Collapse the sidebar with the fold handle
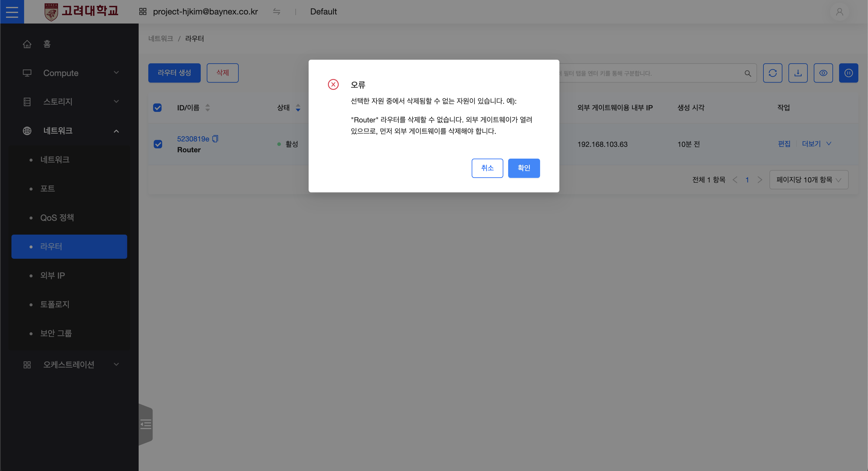Screen dimensions: 868x471 146,424
